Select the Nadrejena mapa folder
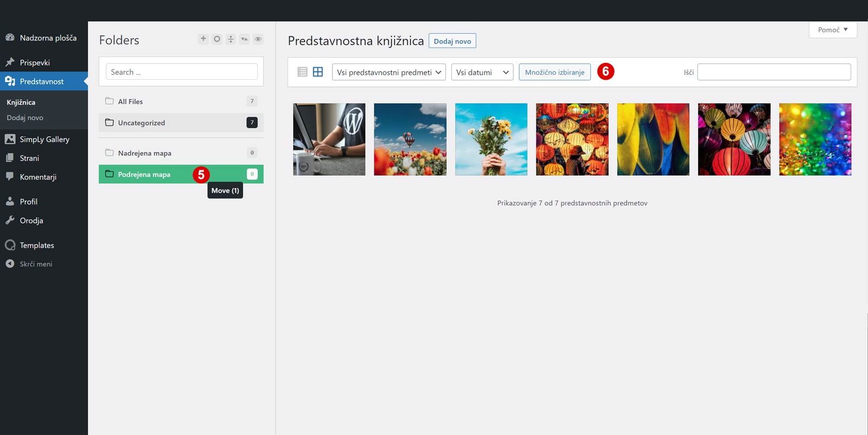This screenshot has width=868, height=435. (181, 153)
